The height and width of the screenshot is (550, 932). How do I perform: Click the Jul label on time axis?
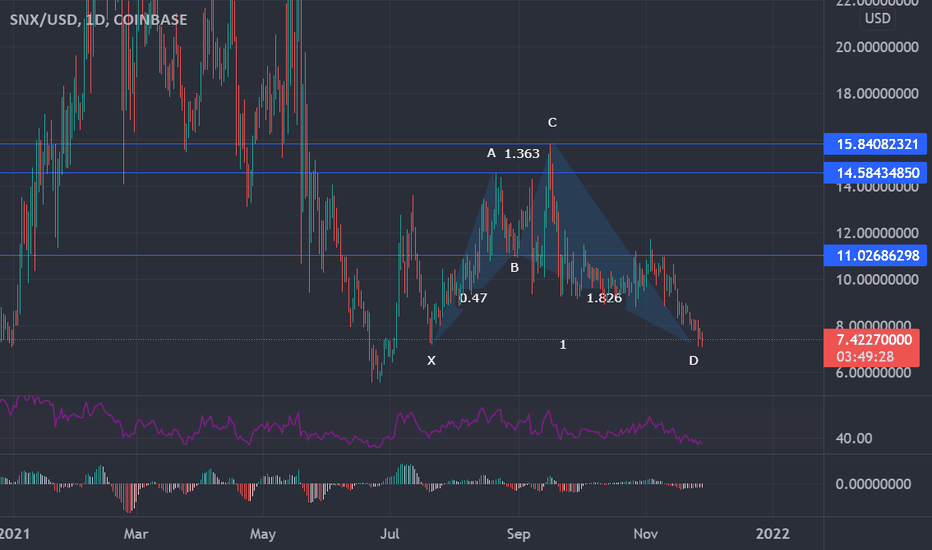click(389, 534)
